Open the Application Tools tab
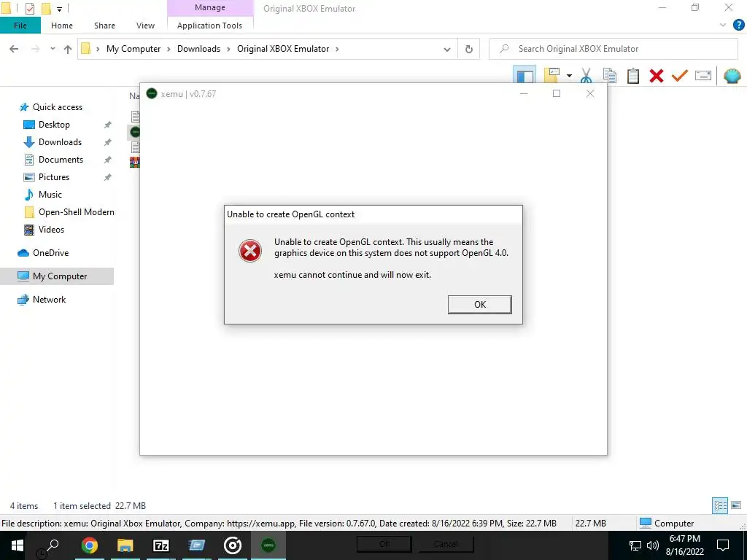The image size is (747, 560). tap(209, 26)
